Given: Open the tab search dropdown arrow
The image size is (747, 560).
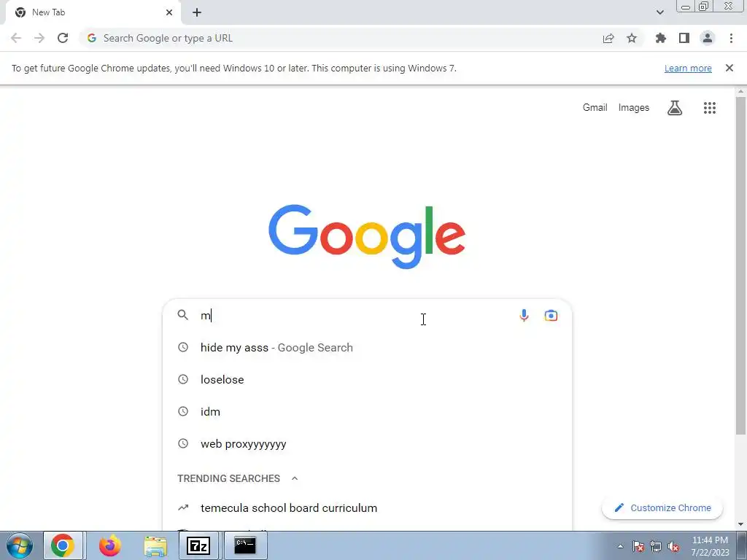Looking at the screenshot, I should tap(659, 12).
